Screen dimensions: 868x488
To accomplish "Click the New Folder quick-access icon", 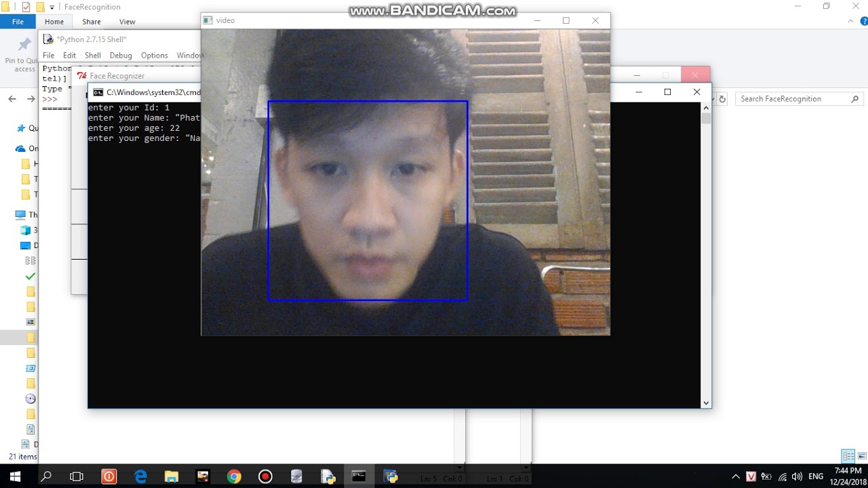I will (x=40, y=7).
